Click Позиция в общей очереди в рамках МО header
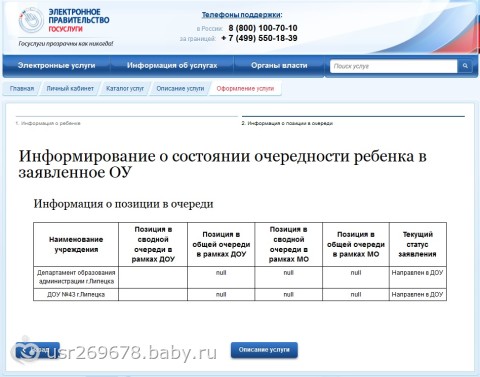 click(356, 244)
